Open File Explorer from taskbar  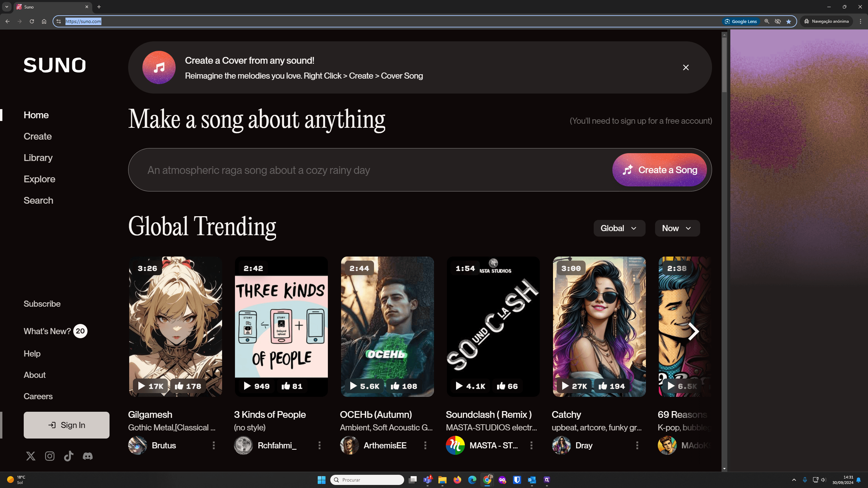442,480
